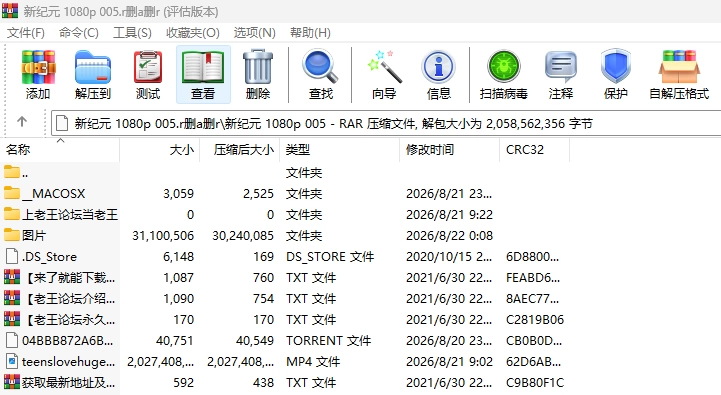The width and height of the screenshot is (721, 395).
Task: Click the 自解压格式 (SFX) icon
Action: (679, 67)
